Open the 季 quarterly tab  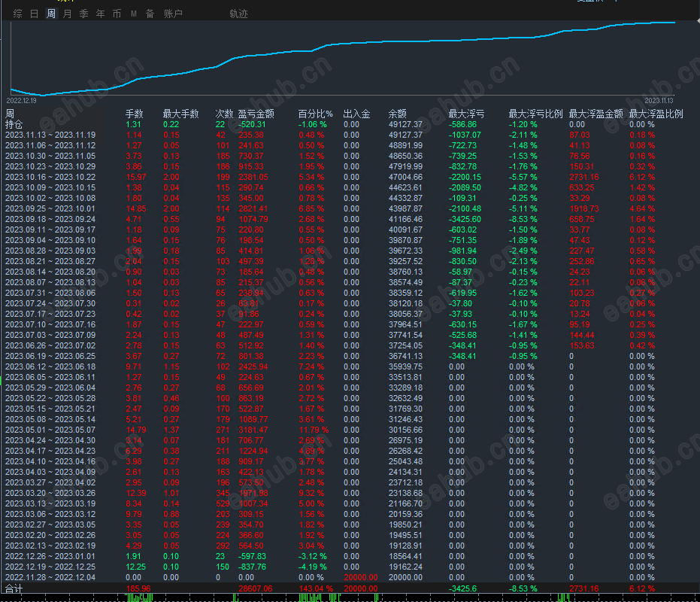coord(84,14)
